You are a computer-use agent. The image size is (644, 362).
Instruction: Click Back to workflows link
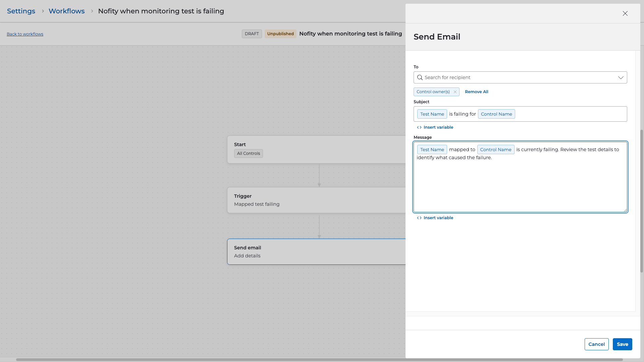25,34
